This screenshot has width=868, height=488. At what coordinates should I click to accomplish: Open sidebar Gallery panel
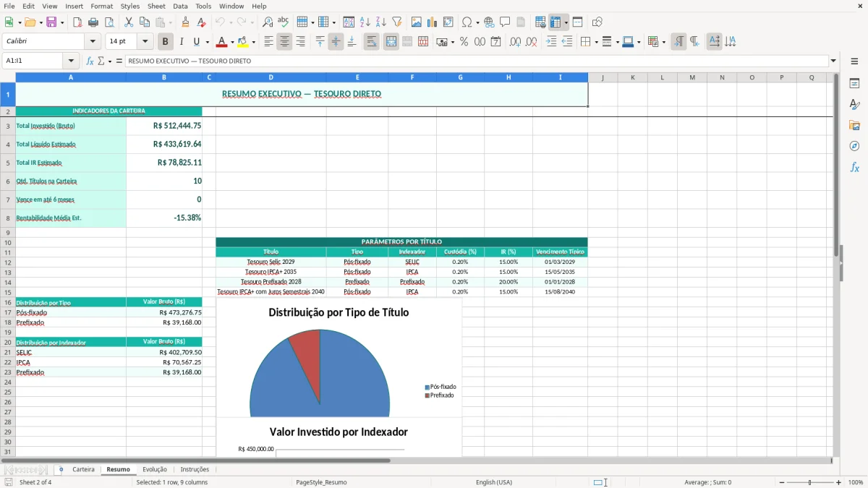854,125
